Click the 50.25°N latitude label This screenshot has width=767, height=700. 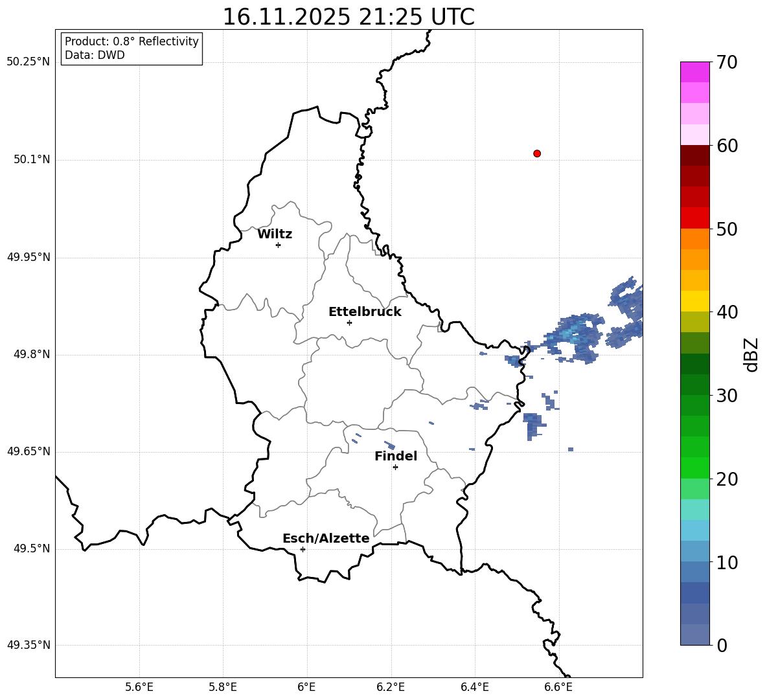[x=29, y=62]
